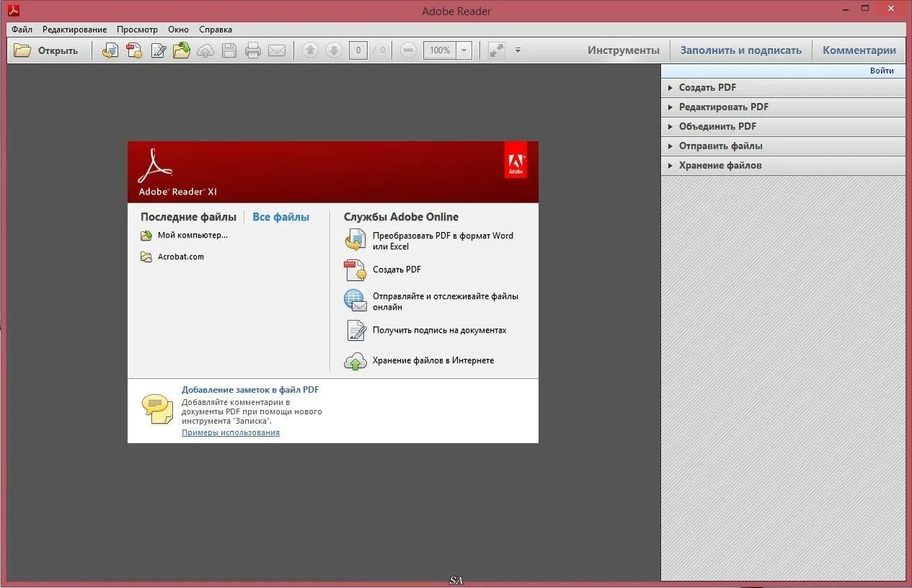Expand the Объединить PDF section
Screen dimensions: 912x588
pyautogui.click(x=783, y=126)
